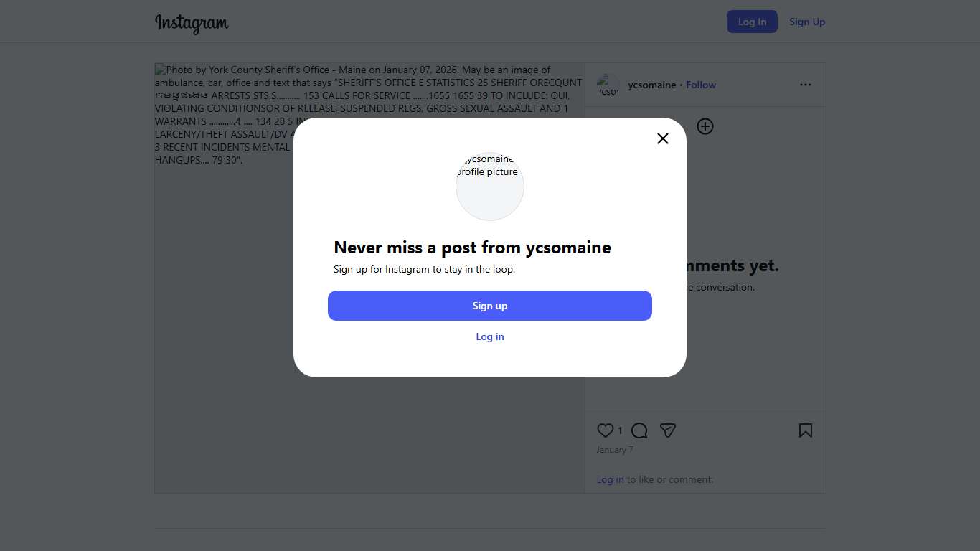The image size is (980, 551).
Task: Follow the ycsomaine account
Action: pos(701,85)
